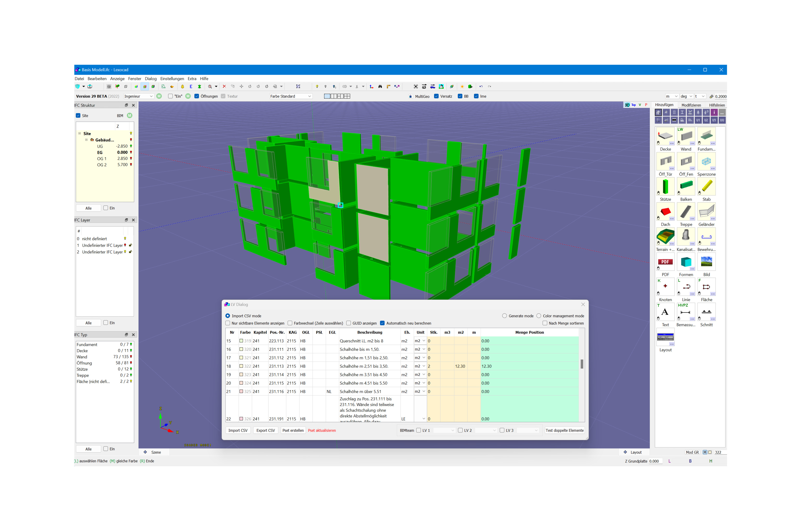Select the Geländer railing tool
The height and width of the screenshot is (532, 803).
pyautogui.click(x=706, y=212)
